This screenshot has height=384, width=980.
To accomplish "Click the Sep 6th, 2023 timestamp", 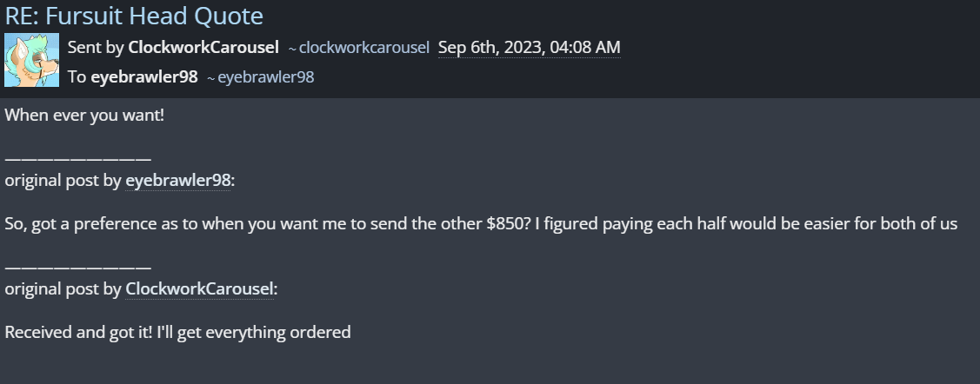I will (529, 47).
